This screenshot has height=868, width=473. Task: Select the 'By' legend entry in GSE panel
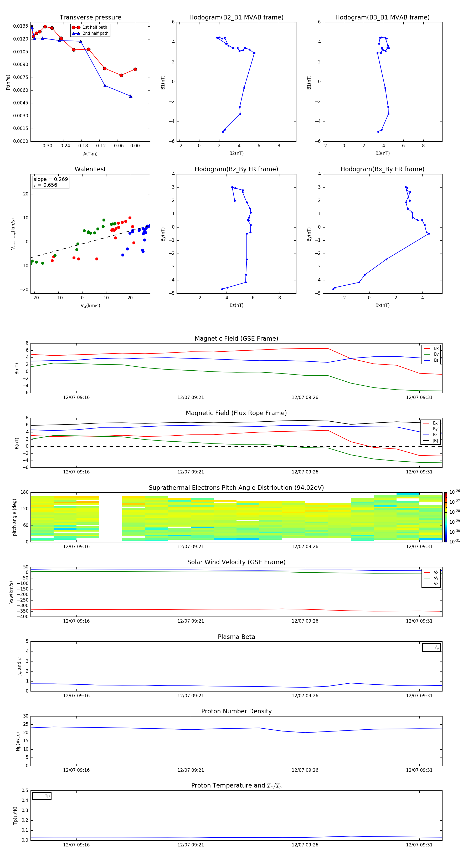tap(431, 354)
